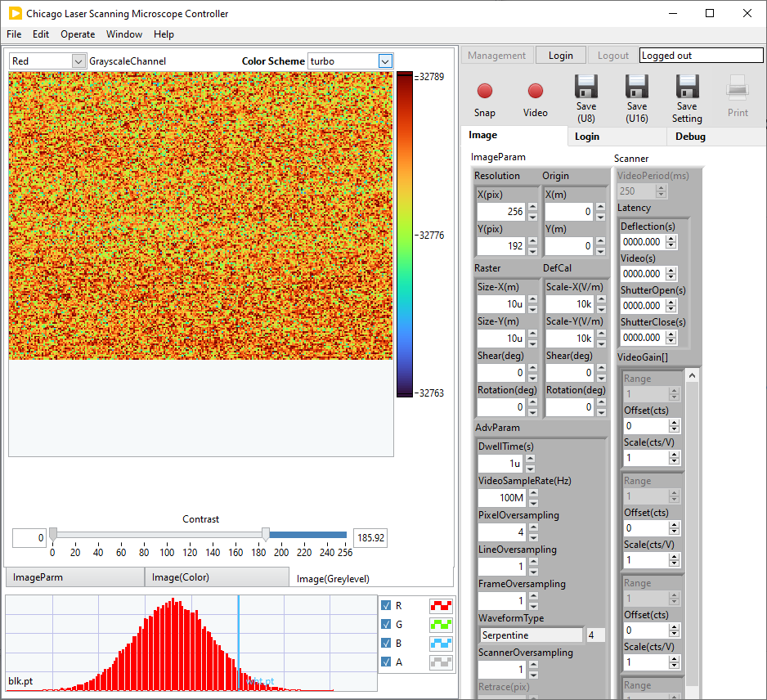Click the Logged out status field

(x=701, y=56)
